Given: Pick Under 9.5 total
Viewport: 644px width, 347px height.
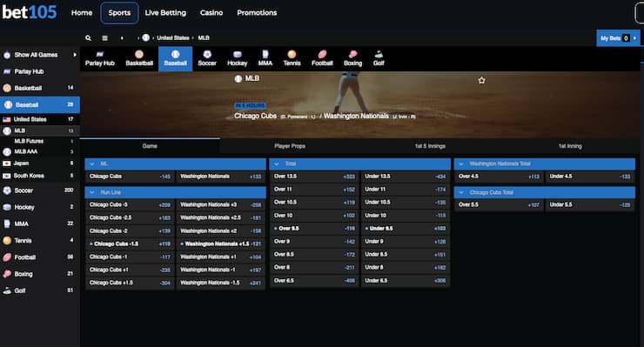Looking at the screenshot, I should coord(406,229).
